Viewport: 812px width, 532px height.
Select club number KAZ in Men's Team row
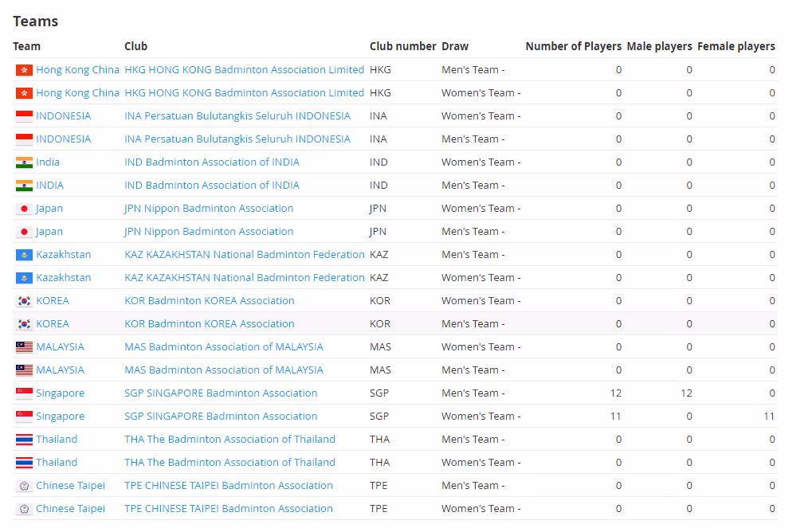(x=379, y=255)
